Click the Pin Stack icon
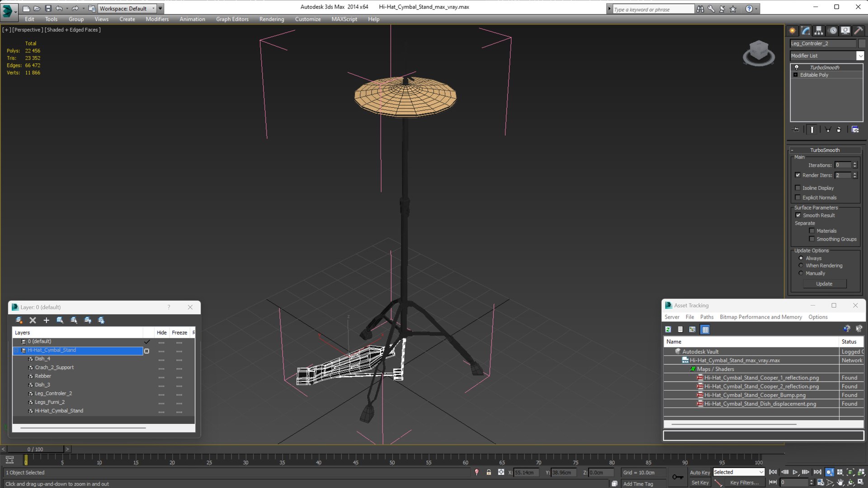This screenshot has width=868, height=488. coord(796,130)
